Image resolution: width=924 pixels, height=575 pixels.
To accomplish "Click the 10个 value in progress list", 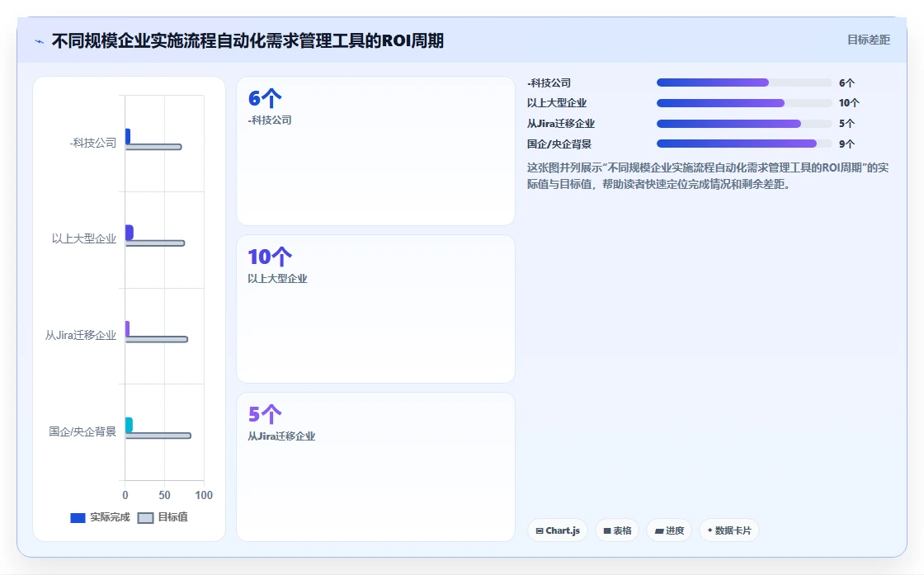I will coord(849,103).
